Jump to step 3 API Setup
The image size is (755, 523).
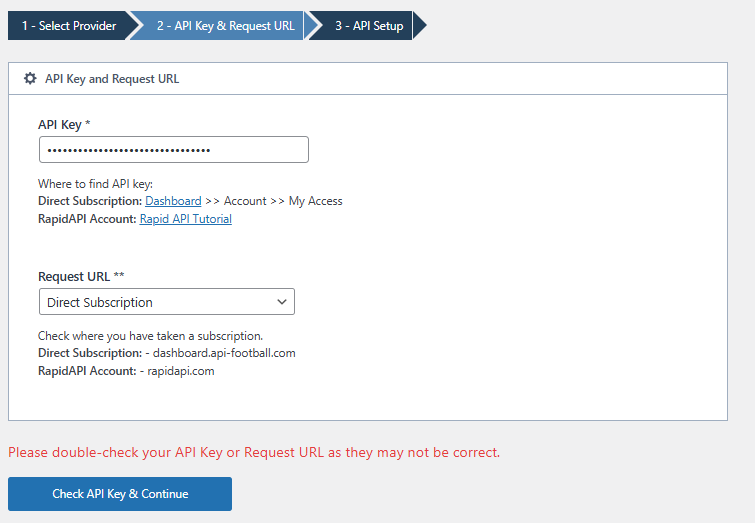coord(369,26)
